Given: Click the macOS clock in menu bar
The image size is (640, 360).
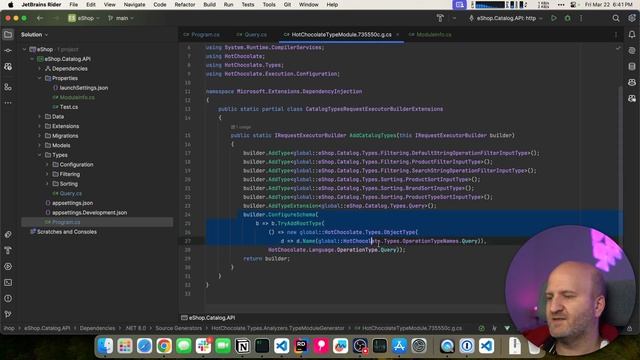Looking at the screenshot, I should [609, 4].
